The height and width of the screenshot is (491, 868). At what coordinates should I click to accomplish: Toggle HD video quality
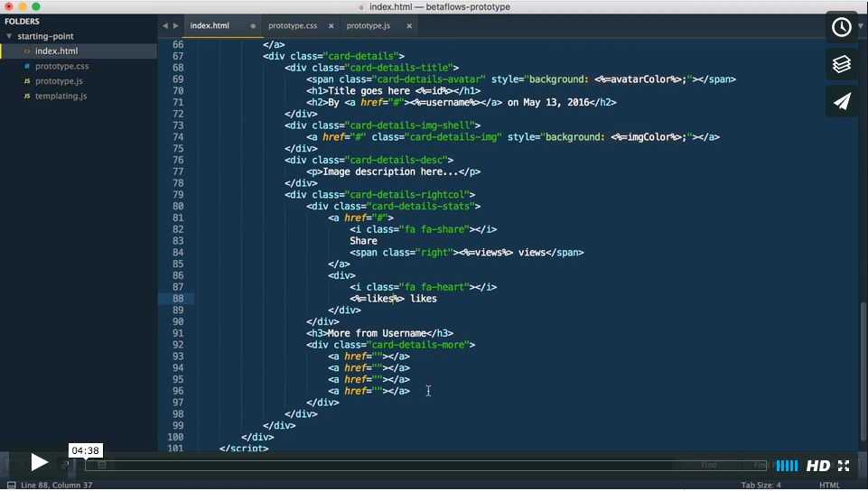817,466
